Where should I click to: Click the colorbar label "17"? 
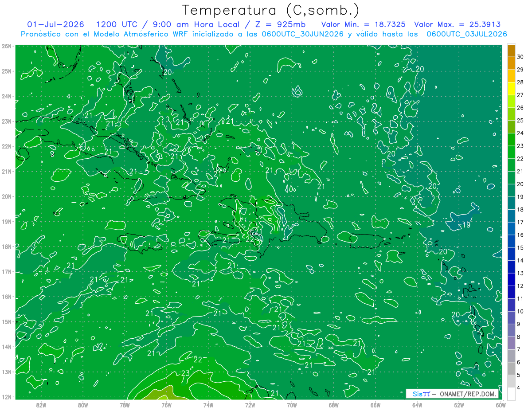point(520,222)
